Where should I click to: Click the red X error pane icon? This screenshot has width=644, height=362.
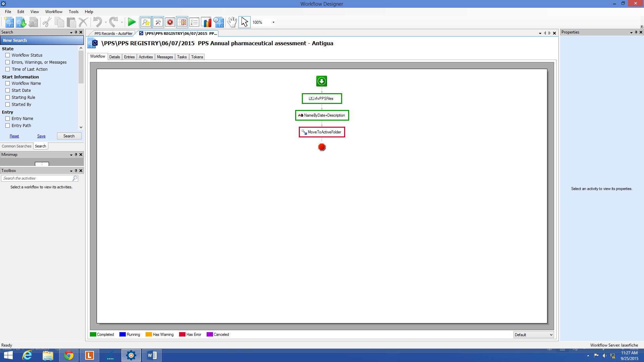click(170, 22)
